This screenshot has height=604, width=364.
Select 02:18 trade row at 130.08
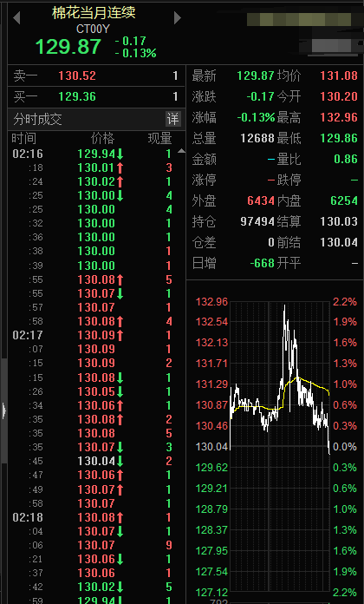click(x=93, y=517)
